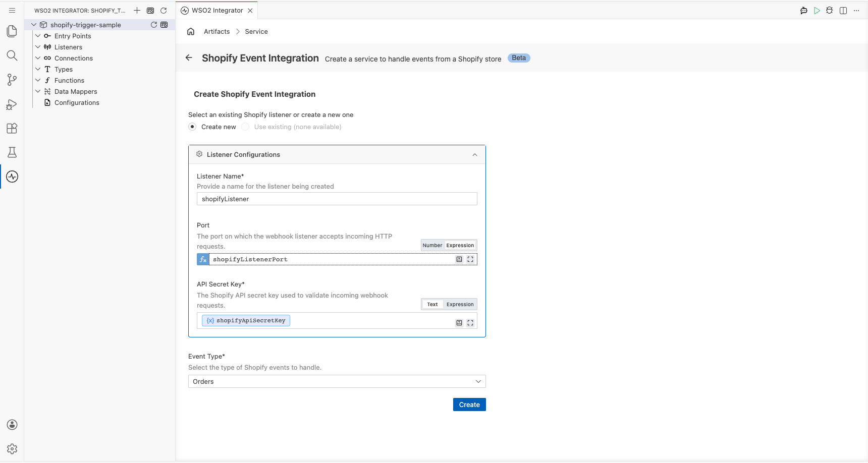The height and width of the screenshot is (463, 868).
Task: Open the Run and Debug icon
Action: [x=12, y=104]
